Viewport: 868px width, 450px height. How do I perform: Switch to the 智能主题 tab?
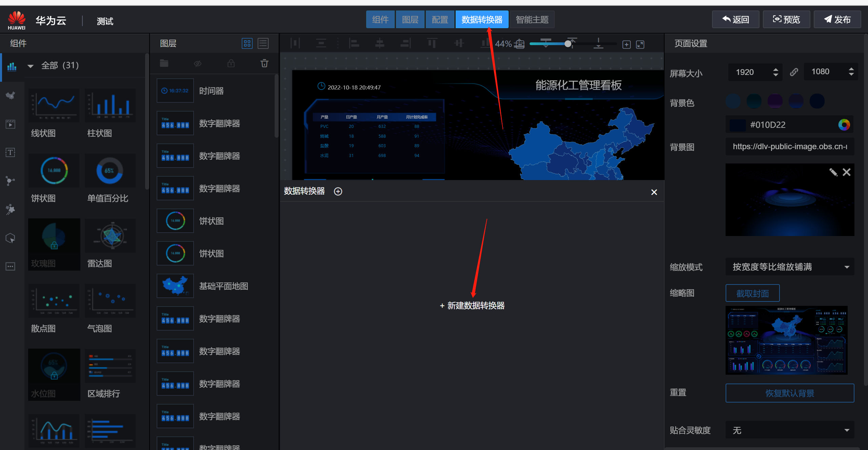532,20
